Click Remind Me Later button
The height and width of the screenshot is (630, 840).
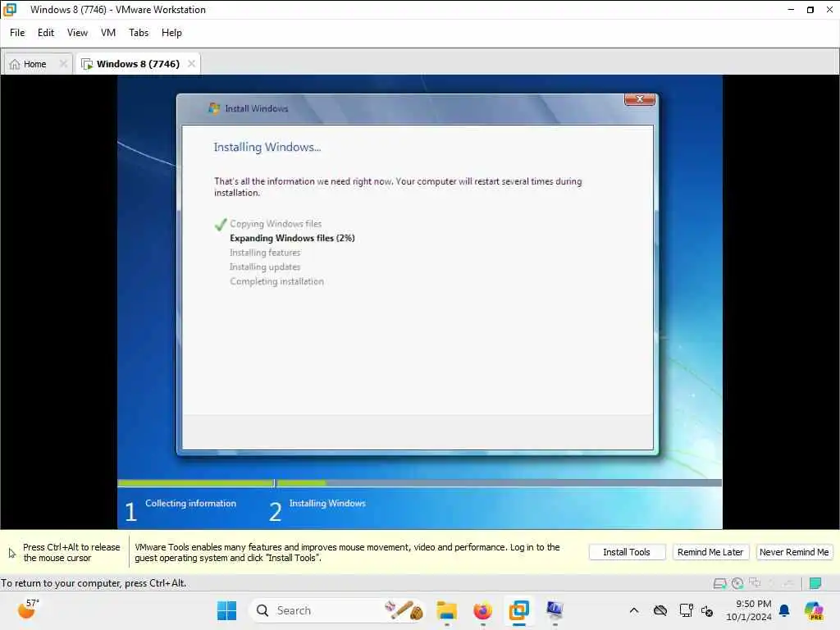point(710,552)
